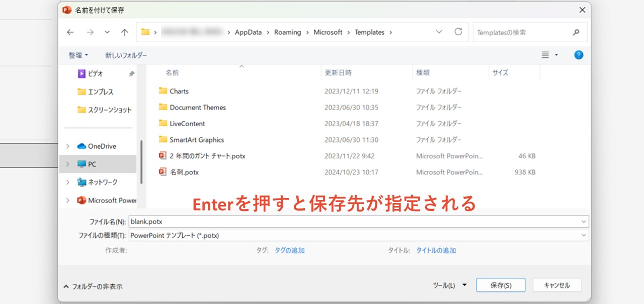
Task: Close the 名前を付けて保存 dialog
Action: pos(582,10)
